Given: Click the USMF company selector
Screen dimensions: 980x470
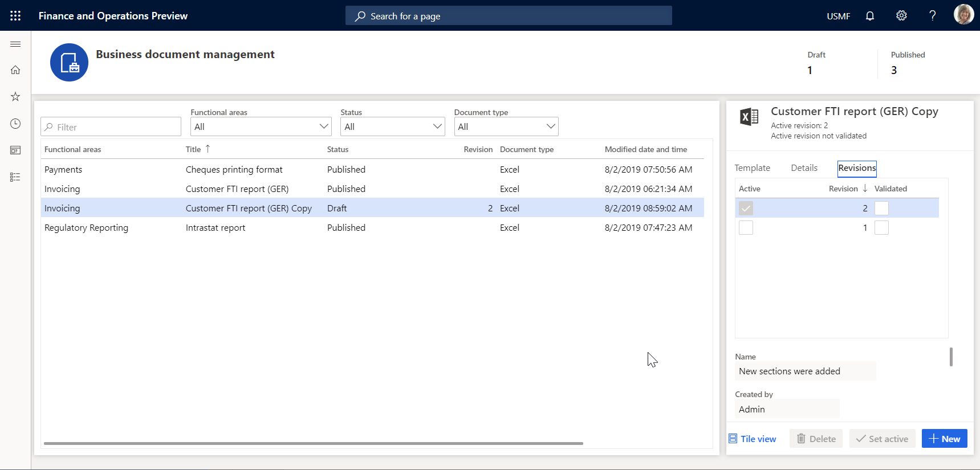Looking at the screenshot, I should (x=838, y=16).
